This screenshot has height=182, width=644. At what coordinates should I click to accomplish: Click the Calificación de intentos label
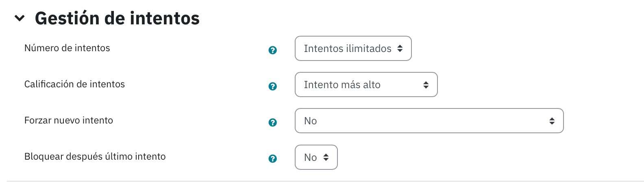74,84
